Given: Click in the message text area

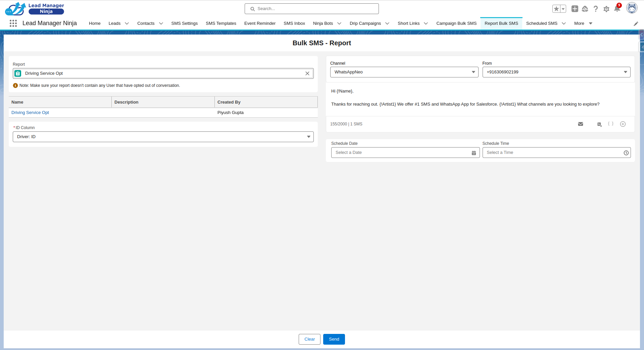Looking at the screenshot, I should coord(480,99).
